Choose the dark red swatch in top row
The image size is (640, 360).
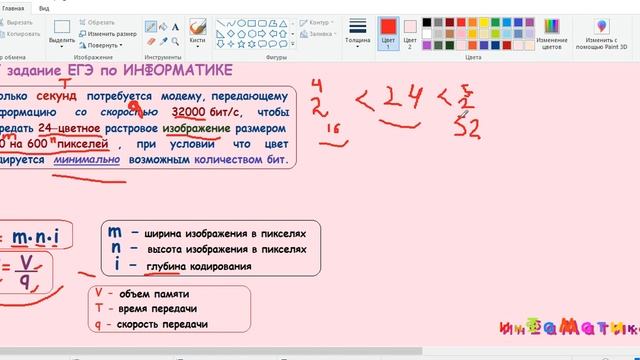(x=450, y=22)
